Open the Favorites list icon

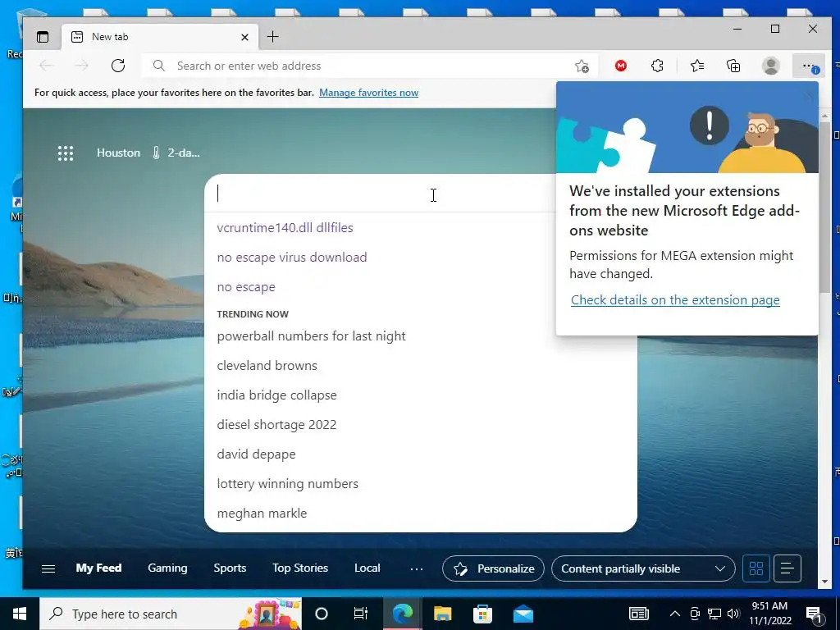click(x=697, y=66)
